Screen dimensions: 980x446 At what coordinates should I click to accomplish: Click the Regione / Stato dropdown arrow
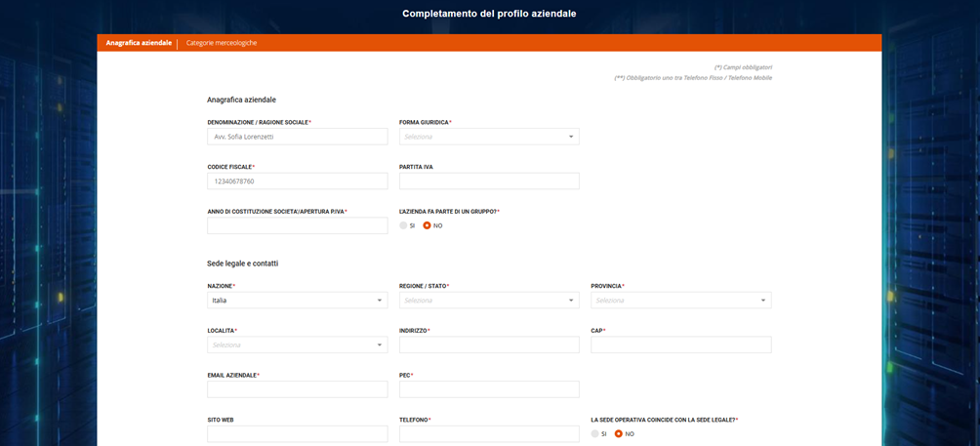pyautogui.click(x=571, y=301)
